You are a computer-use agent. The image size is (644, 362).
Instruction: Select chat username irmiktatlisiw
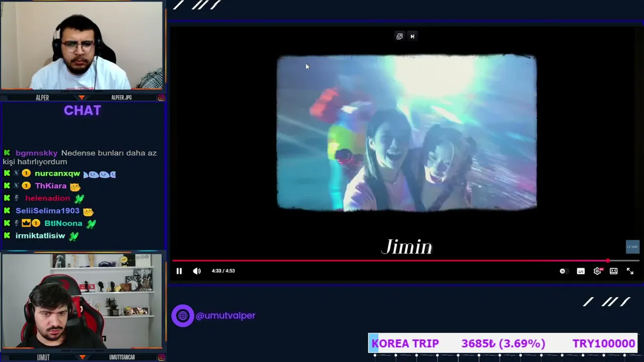click(x=40, y=236)
